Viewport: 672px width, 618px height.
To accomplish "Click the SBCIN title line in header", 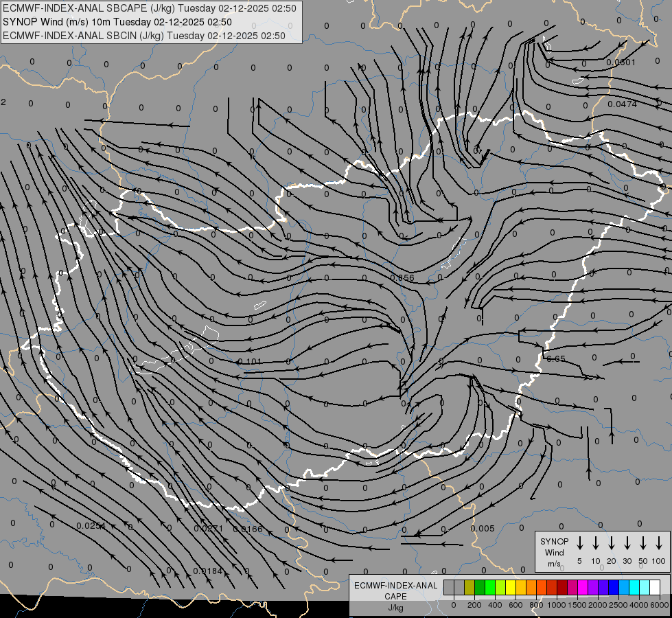I will click(144, 36).
